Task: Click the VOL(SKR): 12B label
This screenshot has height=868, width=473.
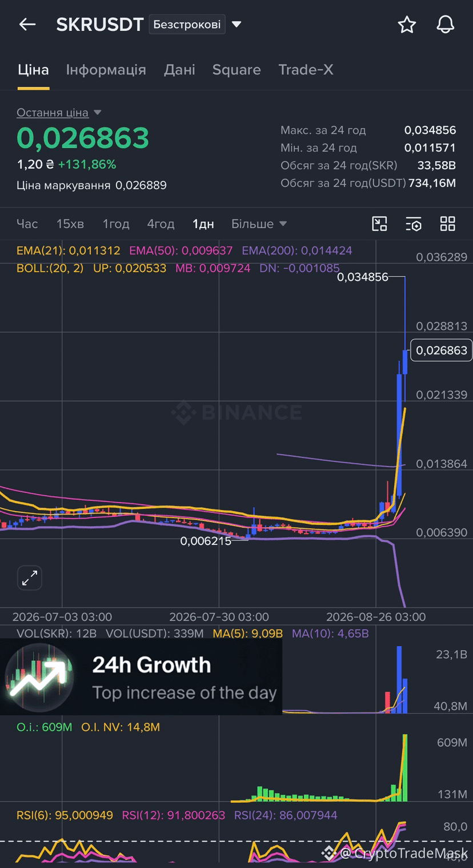Action: (57, 634)
